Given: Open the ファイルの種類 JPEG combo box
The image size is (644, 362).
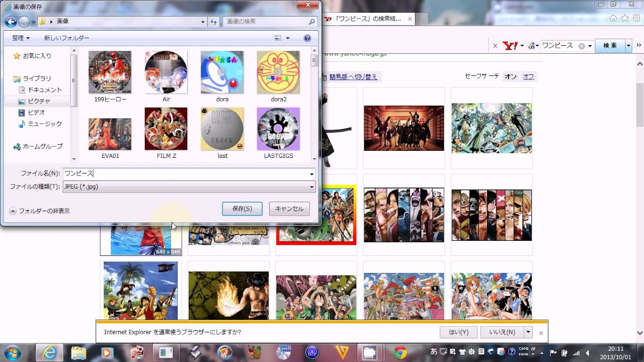Looking at the screenshot, I should (x=189, y=187).
